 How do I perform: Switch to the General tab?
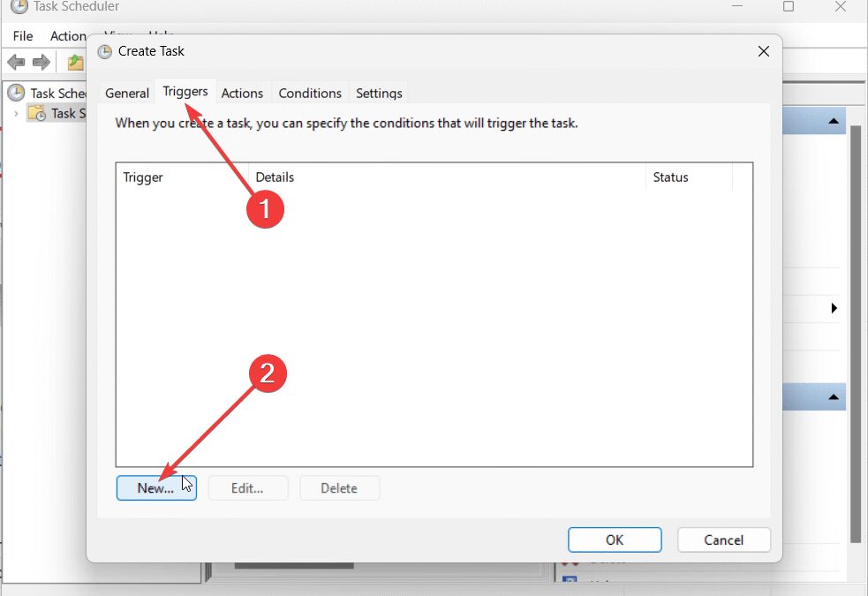(127, 93)
